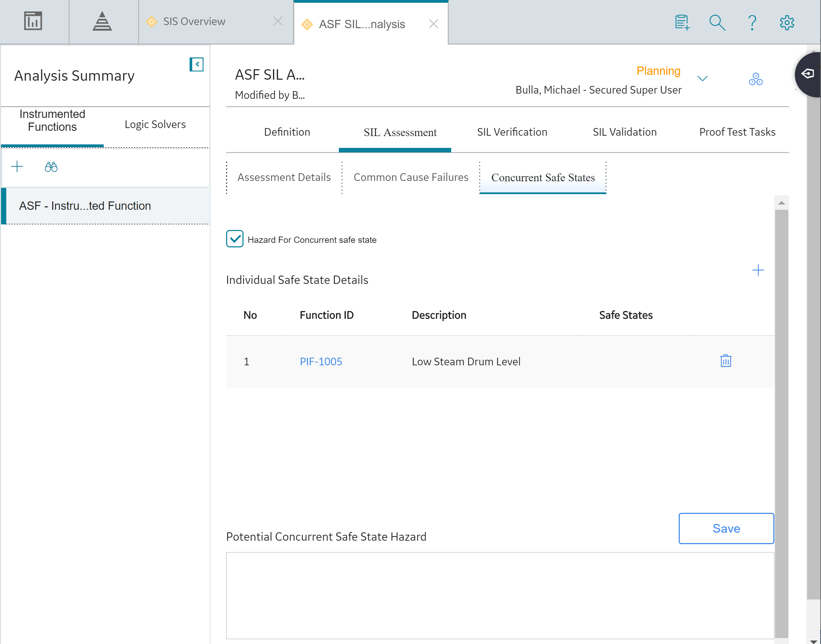Click the Planning state label

point(658,71)
